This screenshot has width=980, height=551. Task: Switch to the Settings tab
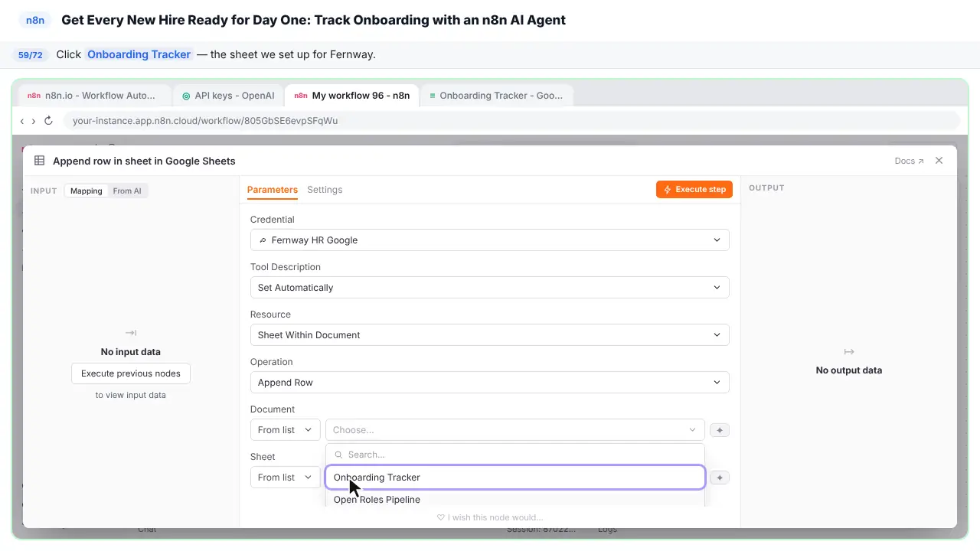click(x=325, y=190)
